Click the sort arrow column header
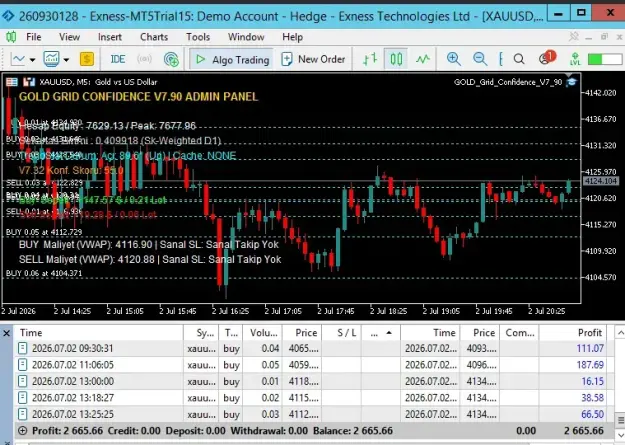This screenshot has width=625, height=445. click(381, 333)
